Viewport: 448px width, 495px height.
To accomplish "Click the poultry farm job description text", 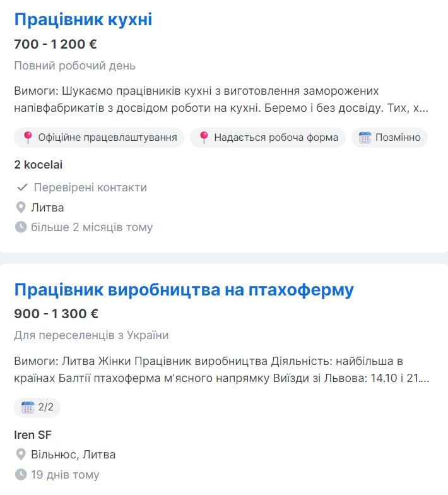I will 221,369.
